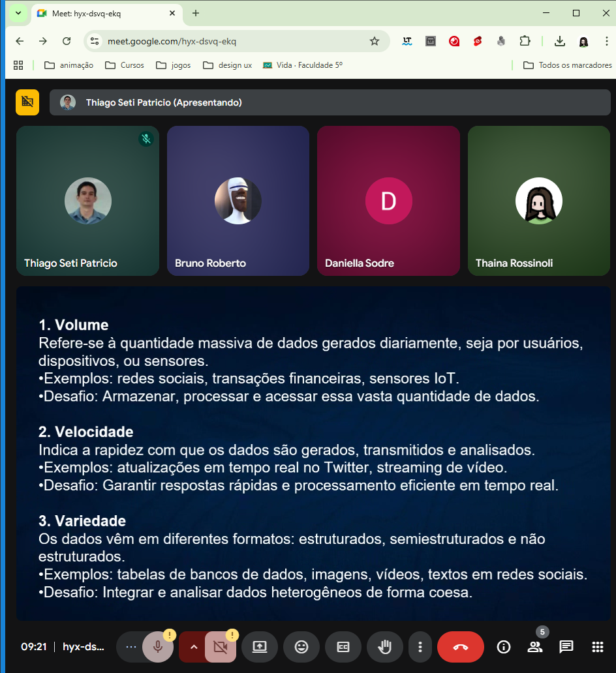The image size is (616, 673).
Task: Enable captions with the CC button
Action: (343, 647)
